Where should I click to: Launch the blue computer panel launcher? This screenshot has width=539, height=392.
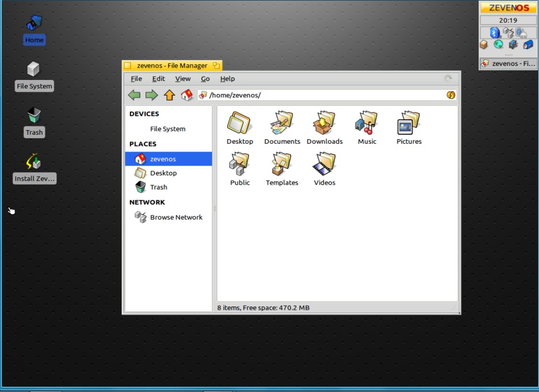tap(513, 44)
